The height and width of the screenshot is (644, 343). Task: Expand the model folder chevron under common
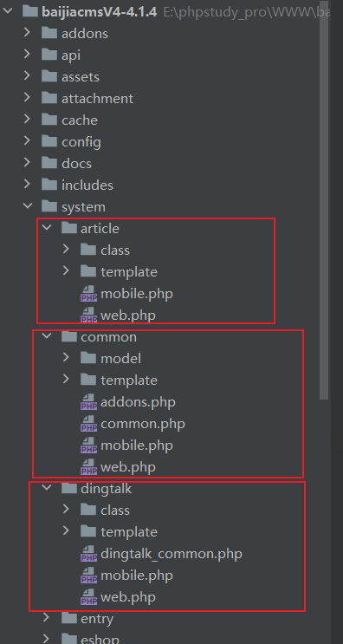pos(67,358)
